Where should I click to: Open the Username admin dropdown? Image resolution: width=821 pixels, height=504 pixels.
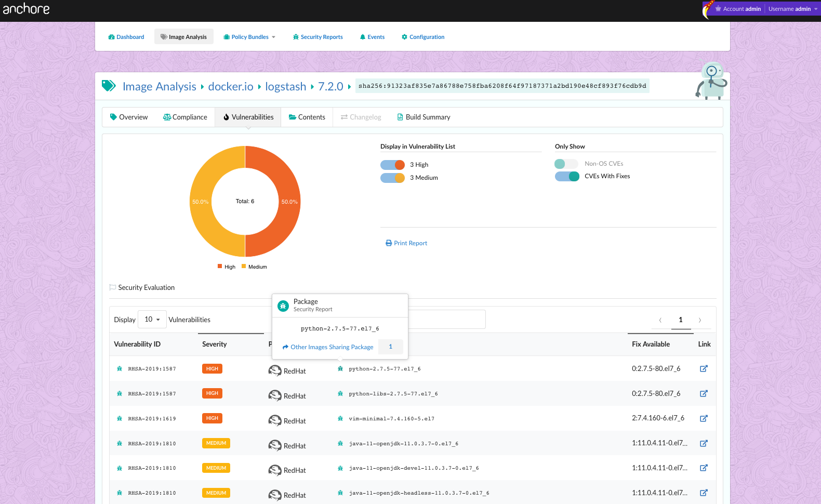coord(792,9)
